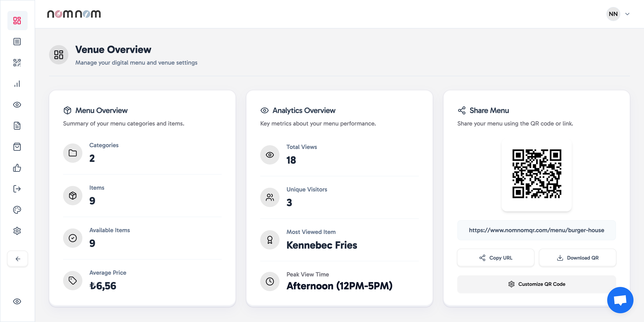The height and width of the screenshot is (322, 644).
Task: Open the QR code sidebar icon
Action: click(17, 62)
